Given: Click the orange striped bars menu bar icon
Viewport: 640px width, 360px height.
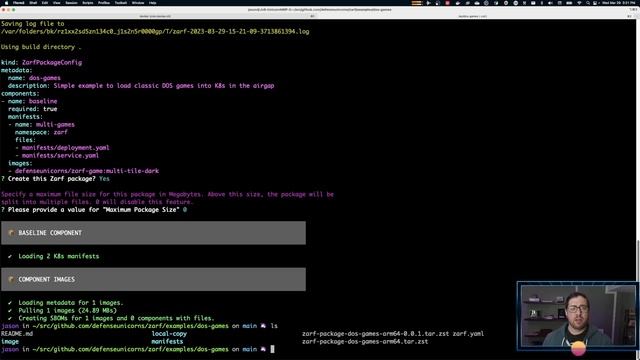Looking at the screenshot, I should 416,3.
